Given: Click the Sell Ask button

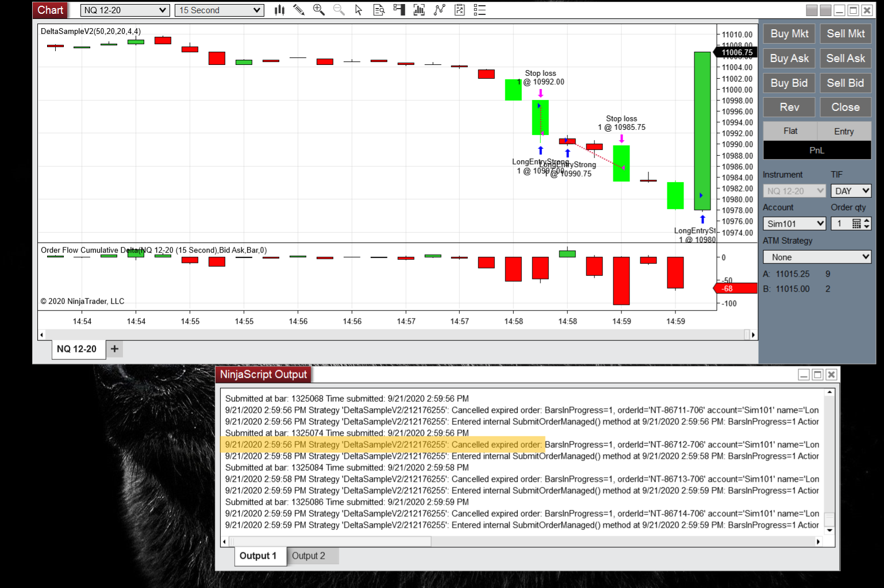Looking at the screenshot, I should click(x=845, y=59).
